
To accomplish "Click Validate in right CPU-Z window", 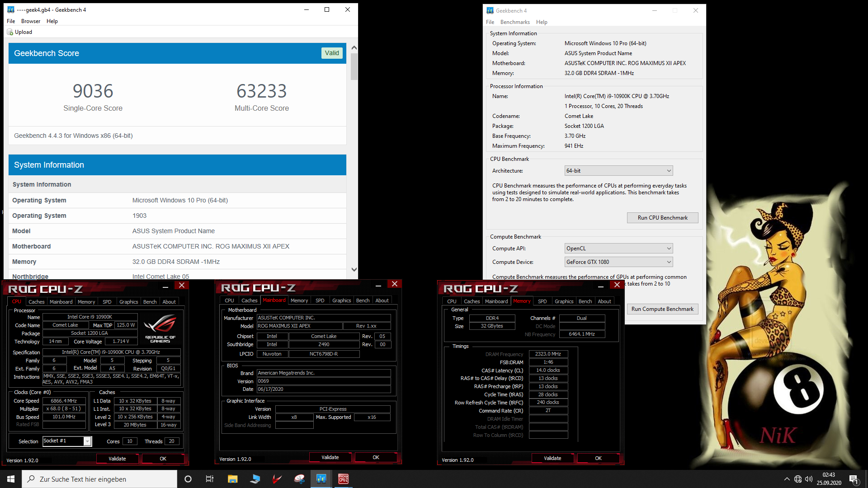I will [x=552, y=458].
